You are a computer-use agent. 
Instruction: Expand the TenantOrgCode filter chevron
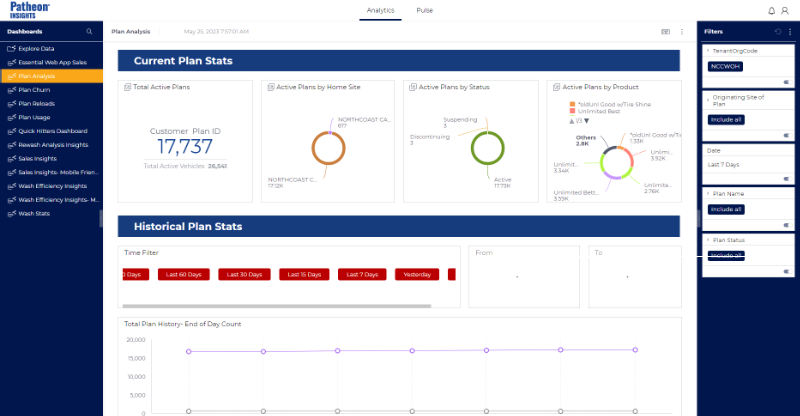tap(708, 51)
